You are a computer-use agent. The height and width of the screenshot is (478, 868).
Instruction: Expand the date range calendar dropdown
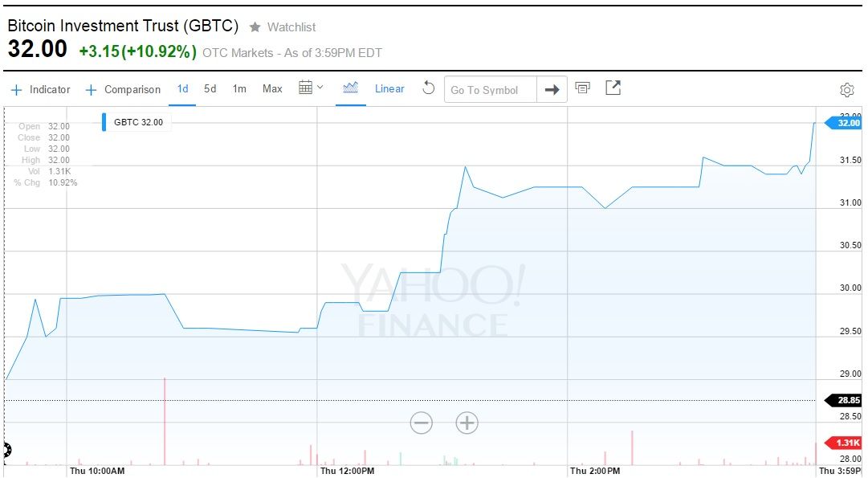(x=311, y=88)
